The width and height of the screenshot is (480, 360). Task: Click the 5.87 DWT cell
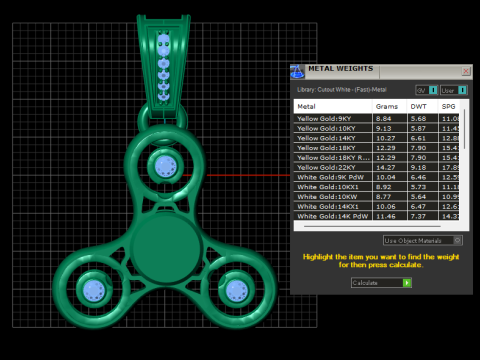point(422,128)
